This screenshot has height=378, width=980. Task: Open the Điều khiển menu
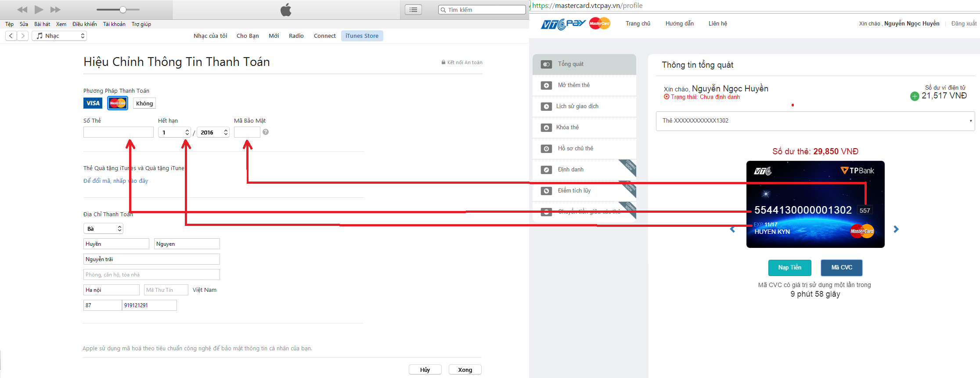pos(84,24)
